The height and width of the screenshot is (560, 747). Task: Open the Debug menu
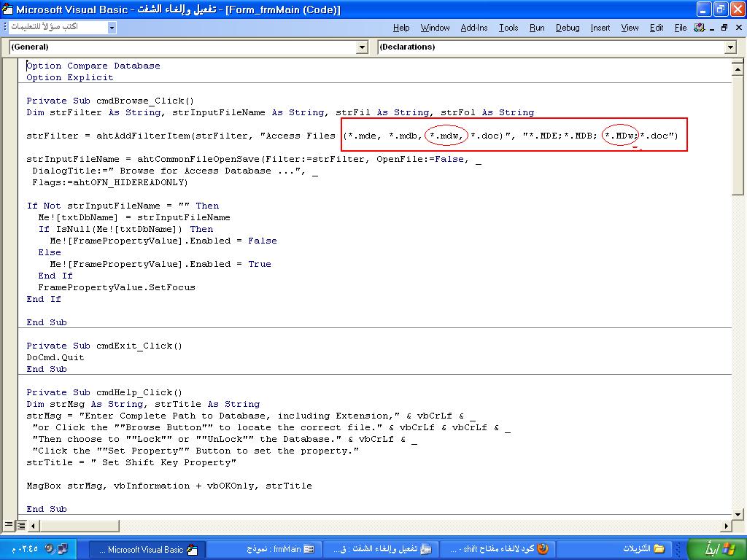[568, 28]
